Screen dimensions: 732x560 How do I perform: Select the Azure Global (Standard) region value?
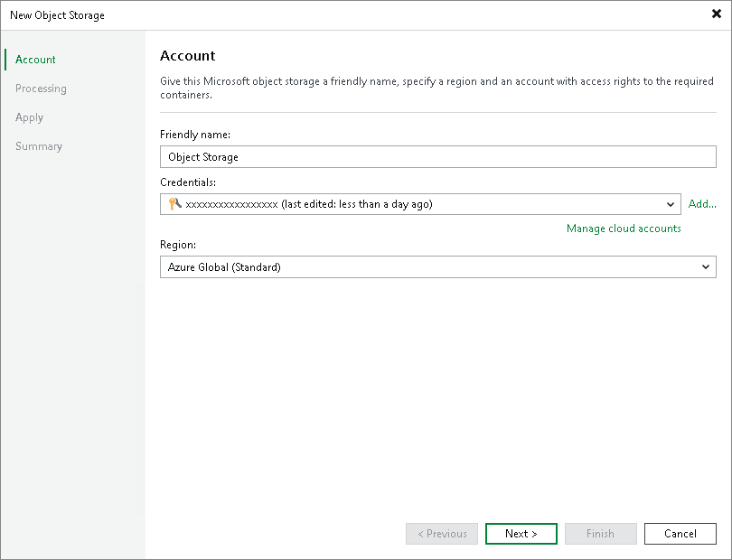(224, 267)
